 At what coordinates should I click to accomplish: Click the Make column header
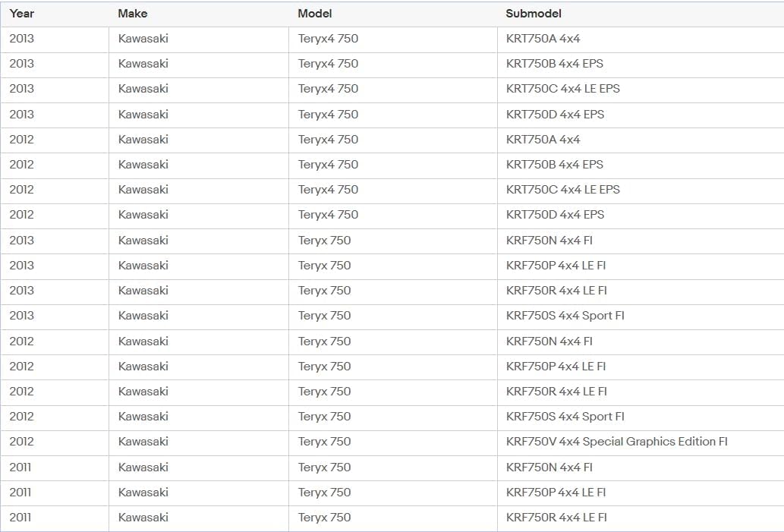[133, 14]
